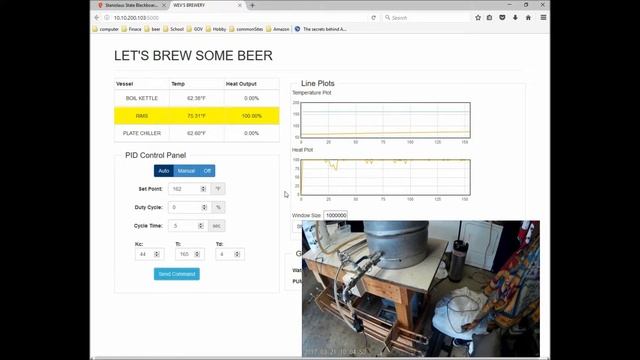The height and width of the screenshot is (360, 640).
Task: Click the brewery webcam video overlay
Action: pyautogui.click(x=421, y=289)
